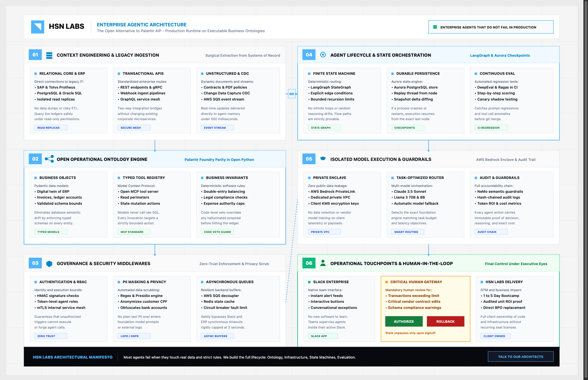Click the stacked-layers icon beside Context Engineering
This screenshot has height=380, width=588.
point(49,55)
